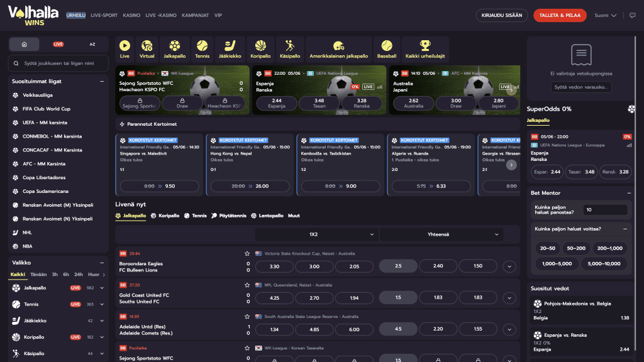Click the betslip receipt icon
The height and width of the screenshot is (362, 644).
[x=581, y=55]
